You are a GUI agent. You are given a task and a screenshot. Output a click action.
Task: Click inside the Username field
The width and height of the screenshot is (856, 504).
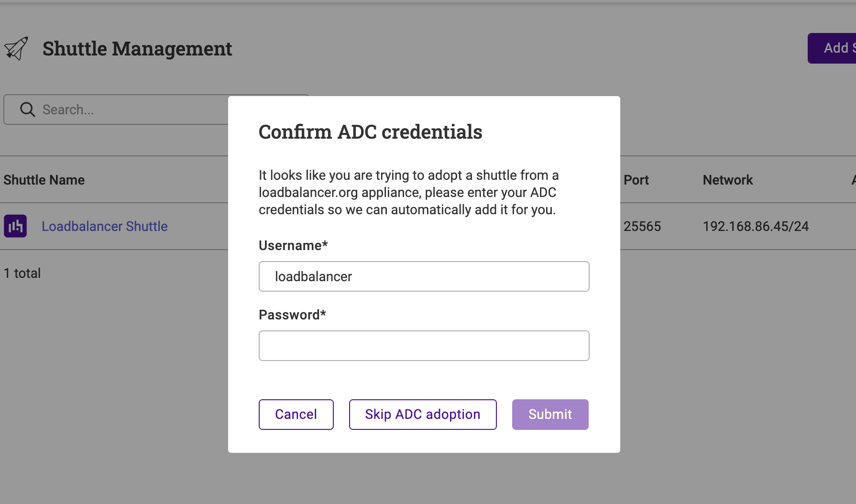424,276
